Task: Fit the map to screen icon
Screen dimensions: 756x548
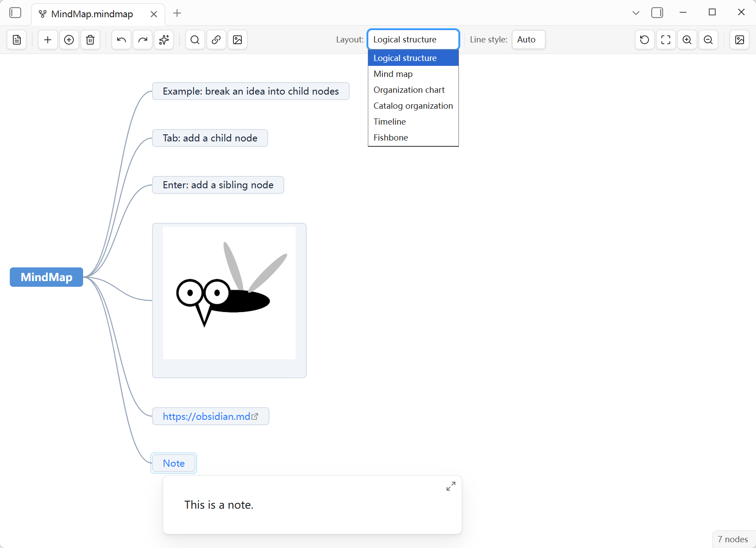Action: (x=666, y=40)
